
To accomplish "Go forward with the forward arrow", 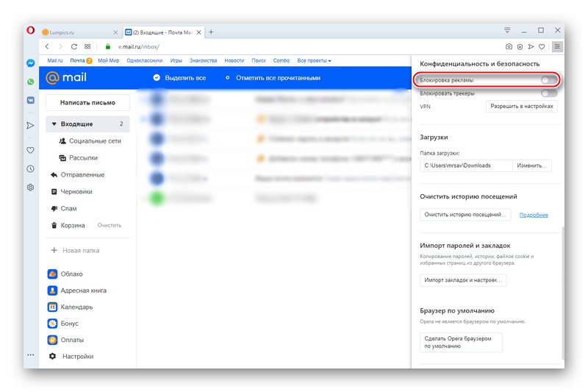I will (x=60, y=46).
